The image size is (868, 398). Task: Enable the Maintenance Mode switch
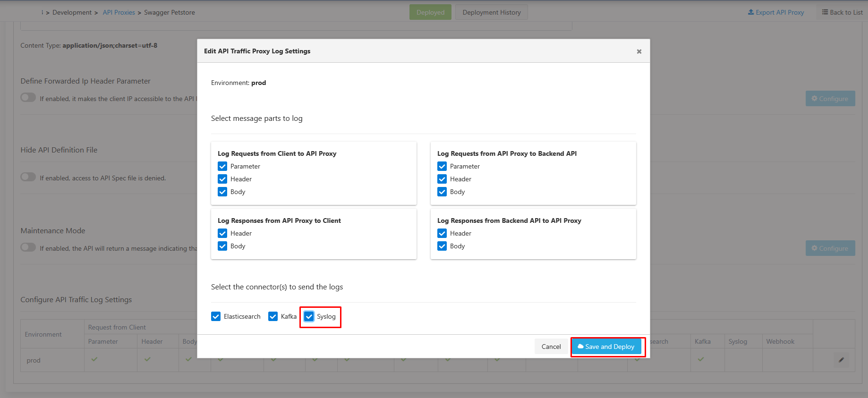pyautogui.click(x=28, y=247)
